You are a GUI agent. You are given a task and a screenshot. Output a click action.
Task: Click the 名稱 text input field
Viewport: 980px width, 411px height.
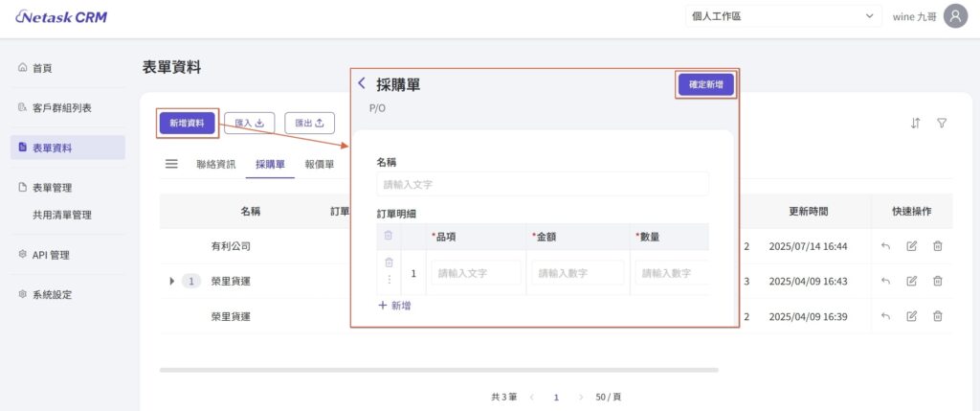pyautogui.click(x=543, y=184)
